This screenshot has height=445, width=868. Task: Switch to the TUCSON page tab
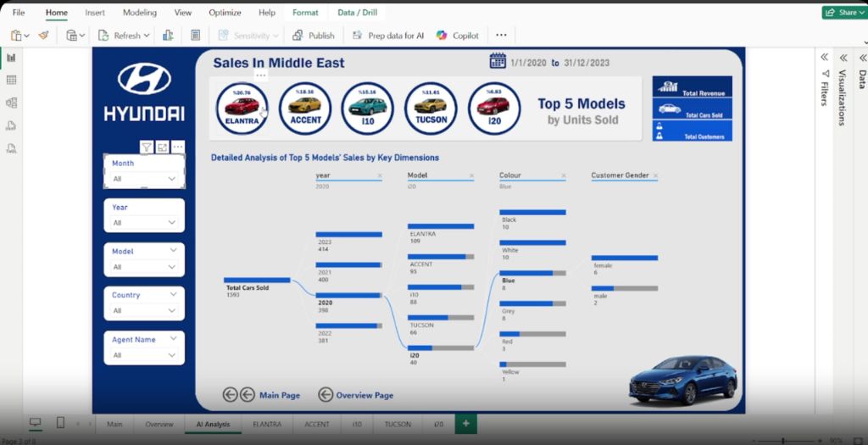click(x=398, y=424)
